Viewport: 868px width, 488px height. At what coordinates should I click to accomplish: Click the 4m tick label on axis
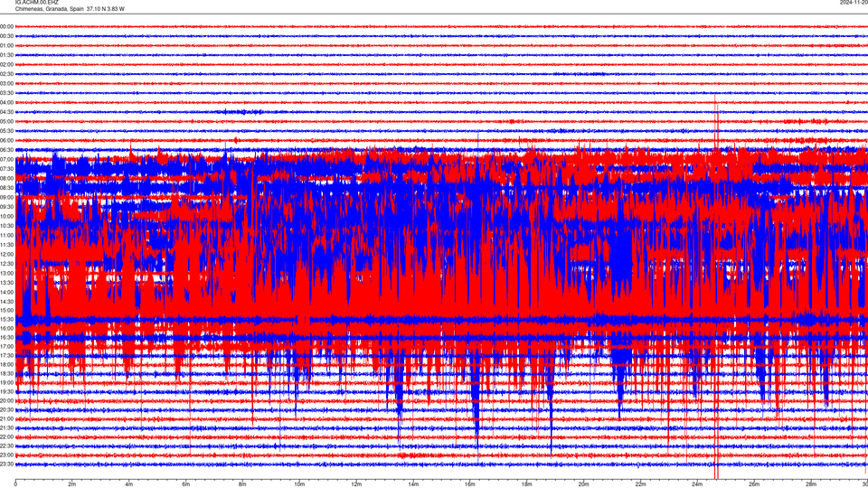(x=129, y=484)
